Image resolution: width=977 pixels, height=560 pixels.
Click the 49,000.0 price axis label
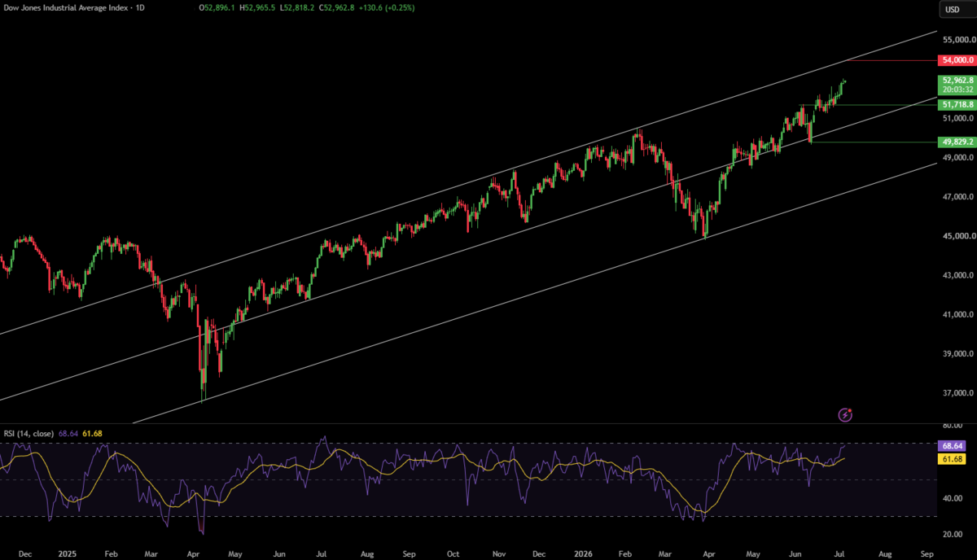point(958,158)
